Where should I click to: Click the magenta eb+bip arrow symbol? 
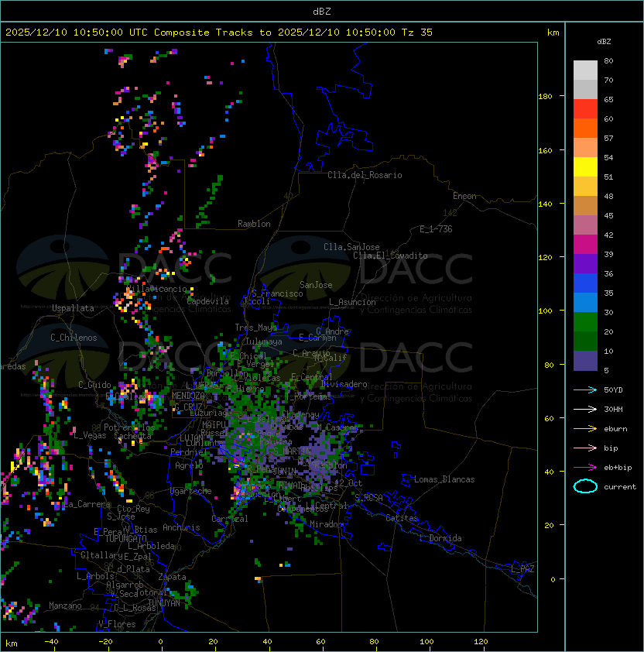click(585, 468)
